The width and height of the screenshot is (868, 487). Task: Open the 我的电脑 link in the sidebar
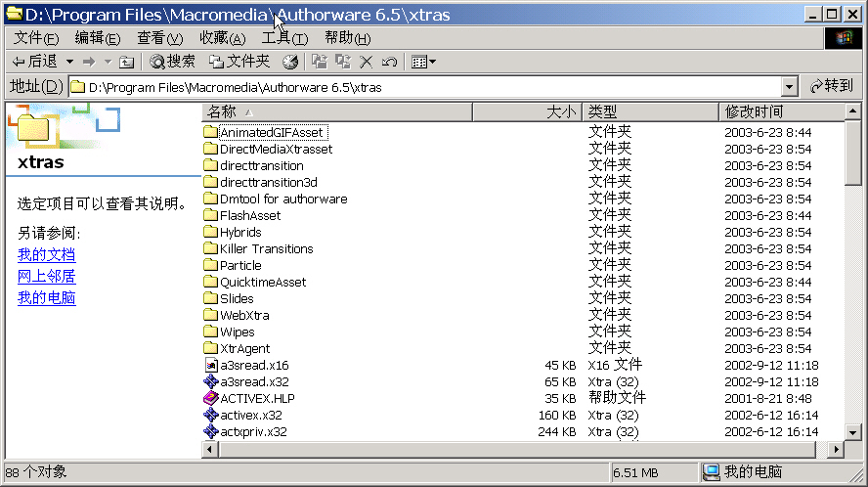[47, 298]
